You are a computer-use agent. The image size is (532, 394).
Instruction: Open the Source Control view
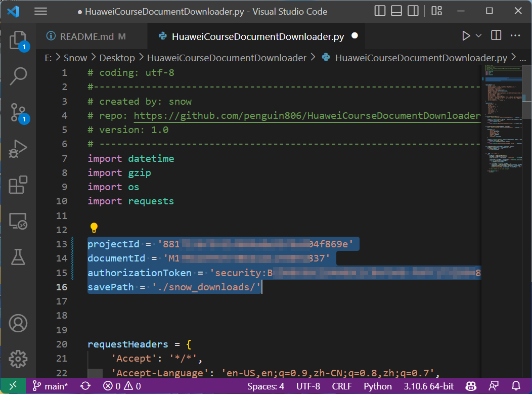point(18,113)
